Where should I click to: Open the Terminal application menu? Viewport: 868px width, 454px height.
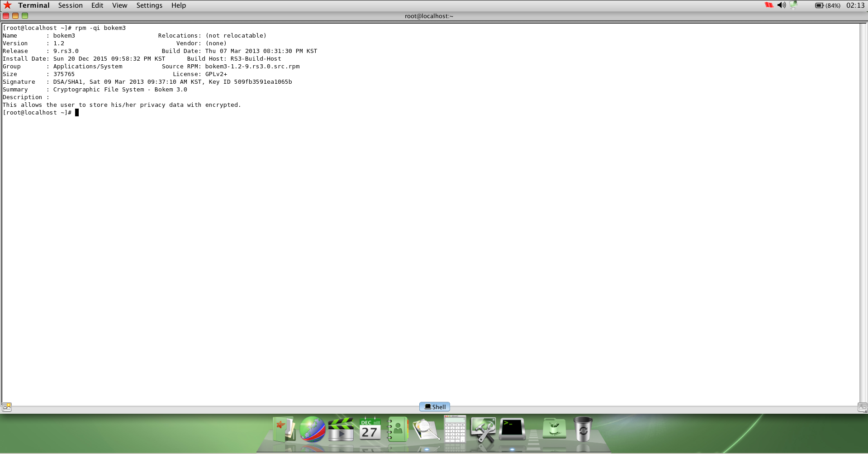point(34,5)
